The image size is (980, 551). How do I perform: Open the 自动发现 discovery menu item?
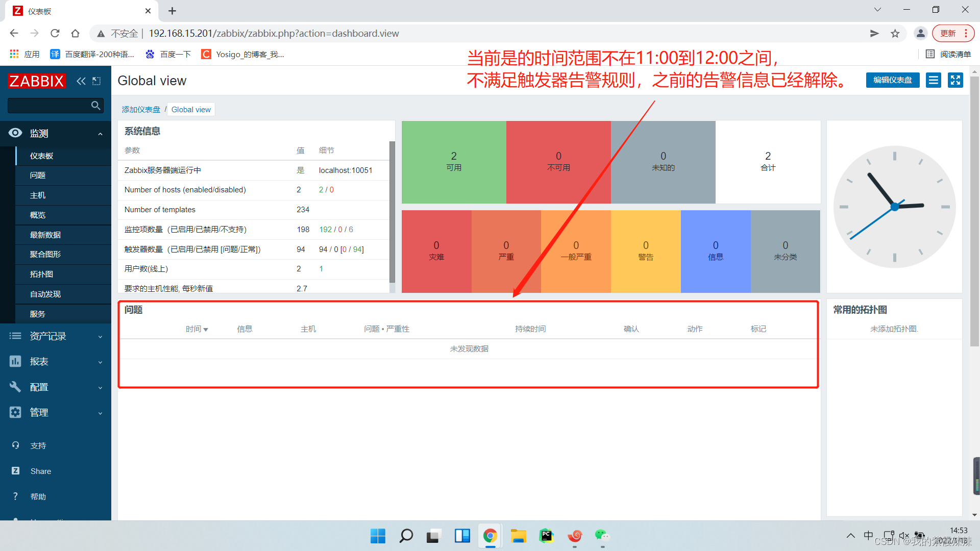click(63, 294)
